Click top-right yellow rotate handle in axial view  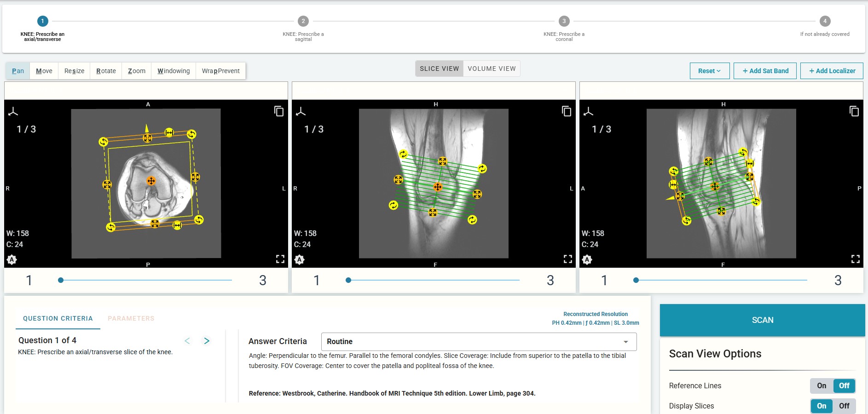coord(191,134)
